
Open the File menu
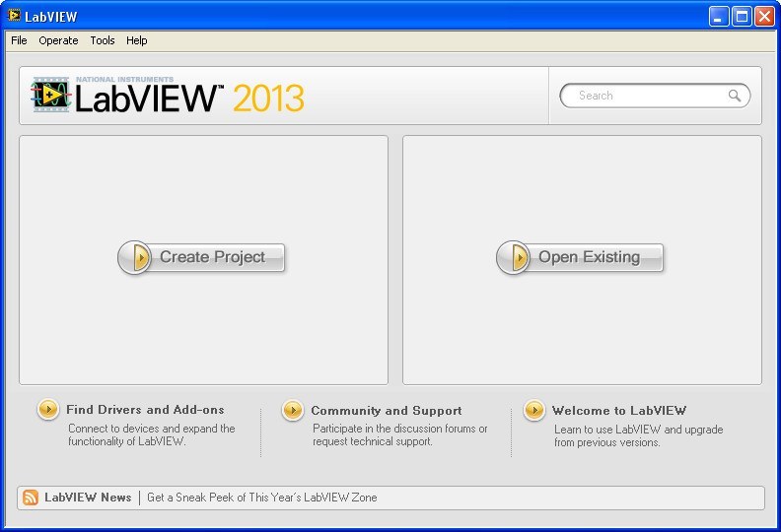coord(19,40)
